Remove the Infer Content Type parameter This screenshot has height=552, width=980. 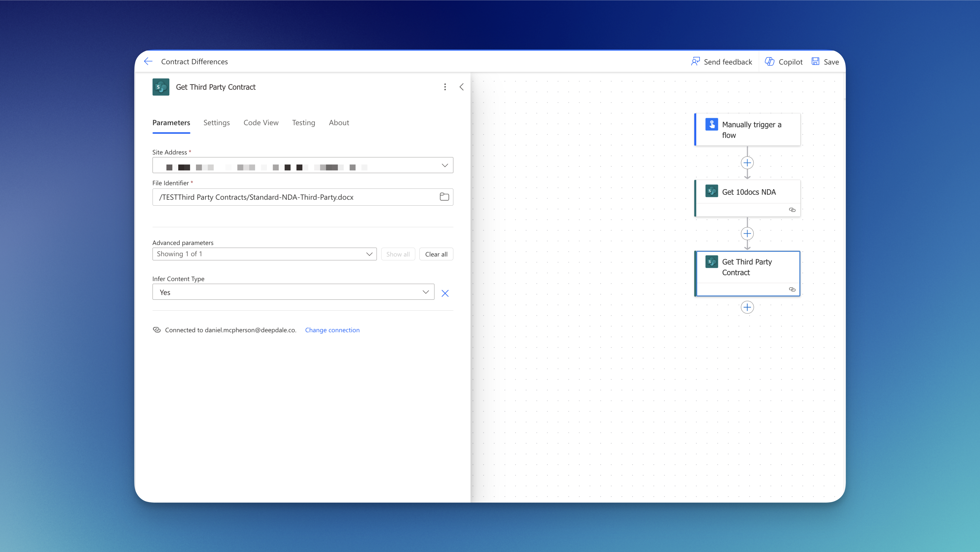[x=445, y=293]
